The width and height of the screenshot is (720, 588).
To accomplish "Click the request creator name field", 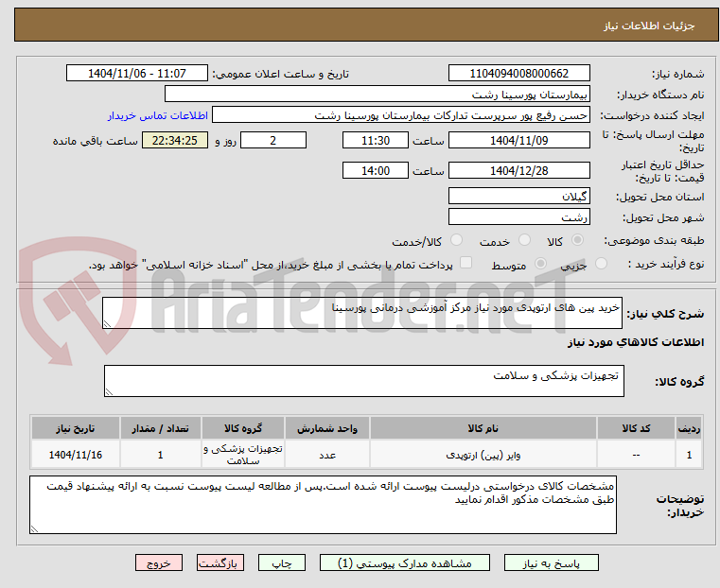I will [401, 115].
